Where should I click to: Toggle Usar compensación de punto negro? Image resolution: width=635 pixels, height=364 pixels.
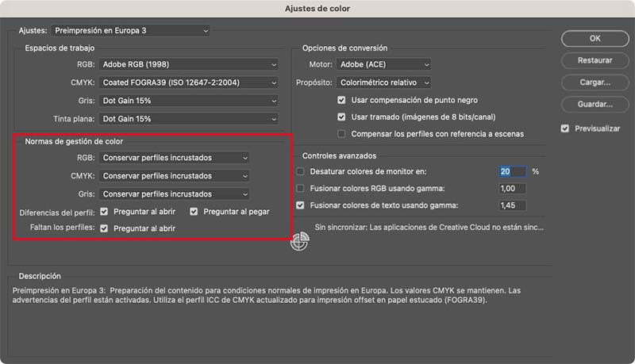[341, 100]
